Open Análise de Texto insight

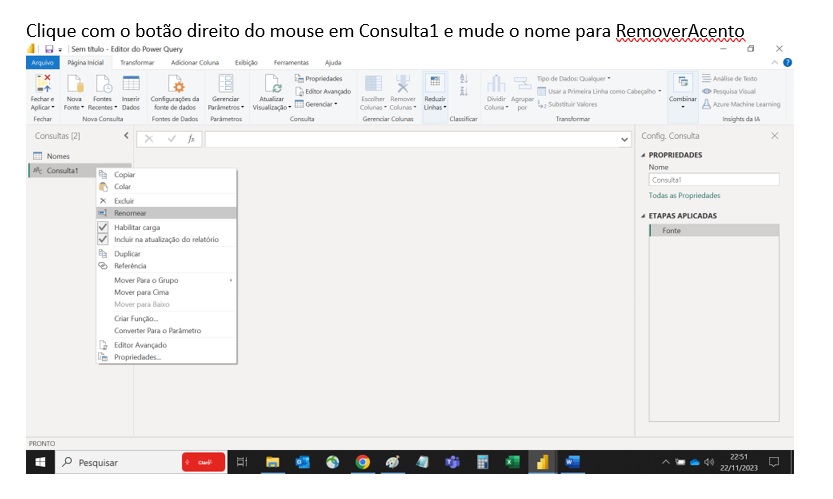point(729,79)
